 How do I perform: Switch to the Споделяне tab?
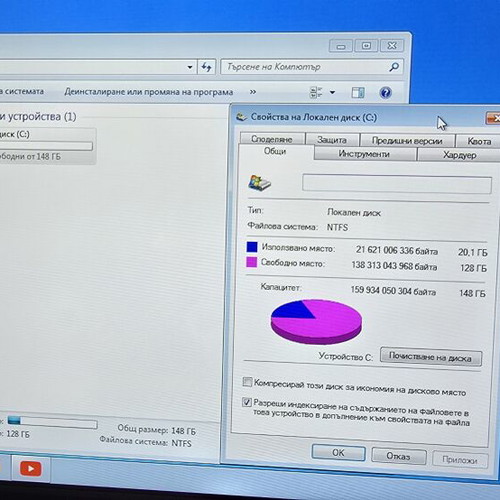pyautogui.click(x=272, y=139)
